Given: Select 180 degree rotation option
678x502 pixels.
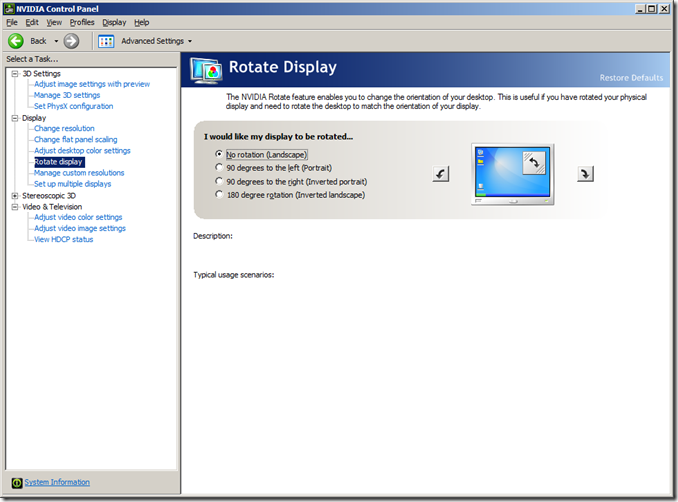Looking at the screenshot, I should coord(219,195).
